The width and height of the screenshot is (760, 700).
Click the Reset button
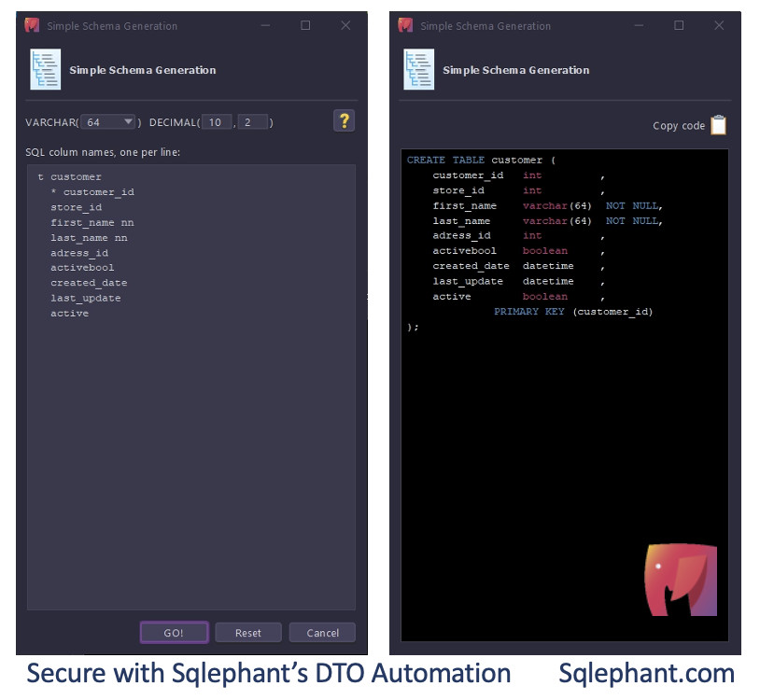pyautogui.click(x=248, y=633)
